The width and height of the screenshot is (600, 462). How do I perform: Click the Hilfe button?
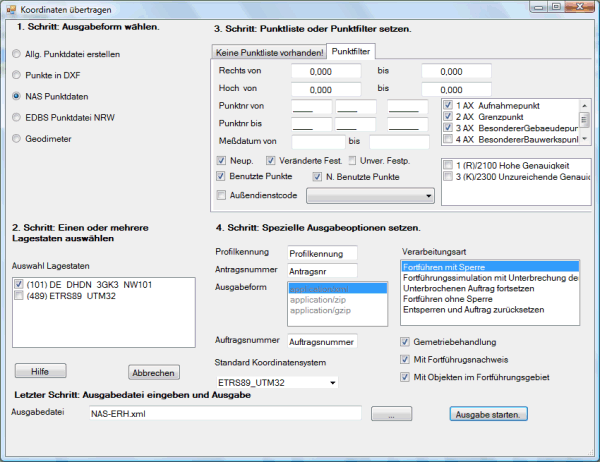click(40, 371)
